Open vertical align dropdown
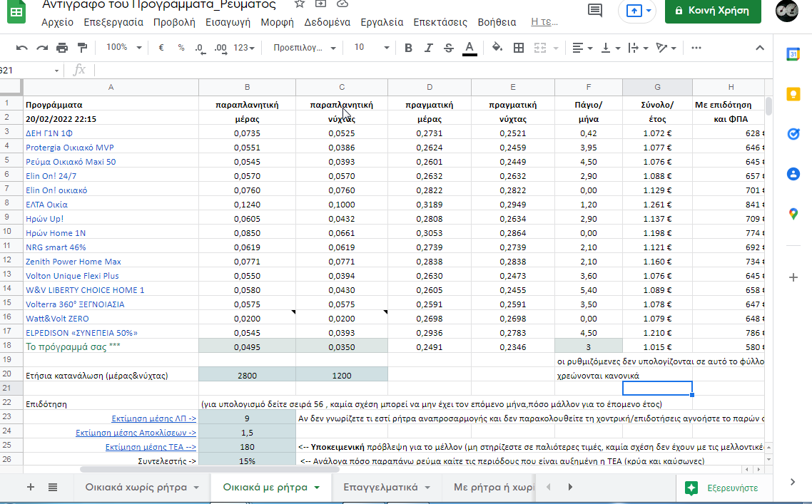The width and height of the screenshot is (812, 504). coord(611,48)
